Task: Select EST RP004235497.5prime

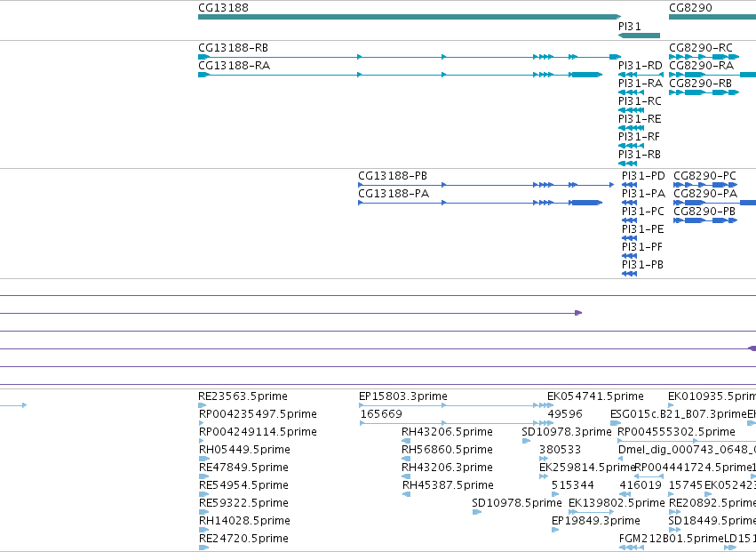Action: click(258, 414)
